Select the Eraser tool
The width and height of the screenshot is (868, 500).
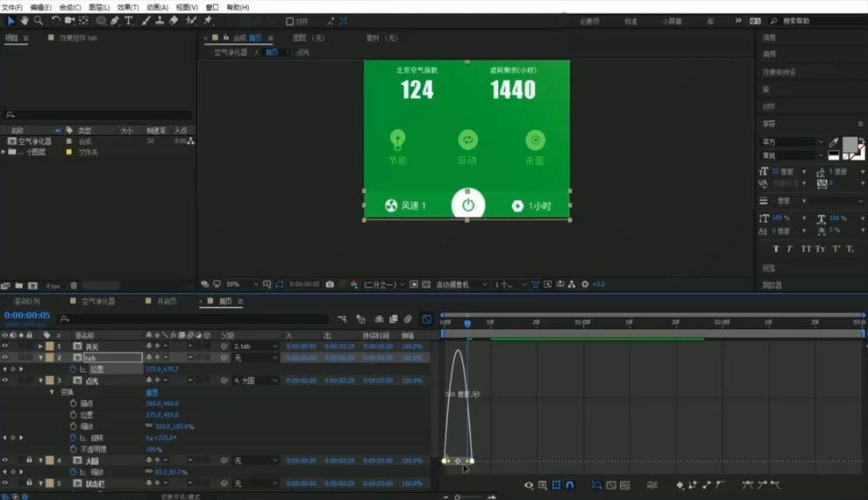pyautogui.click(x=174, y=20)
